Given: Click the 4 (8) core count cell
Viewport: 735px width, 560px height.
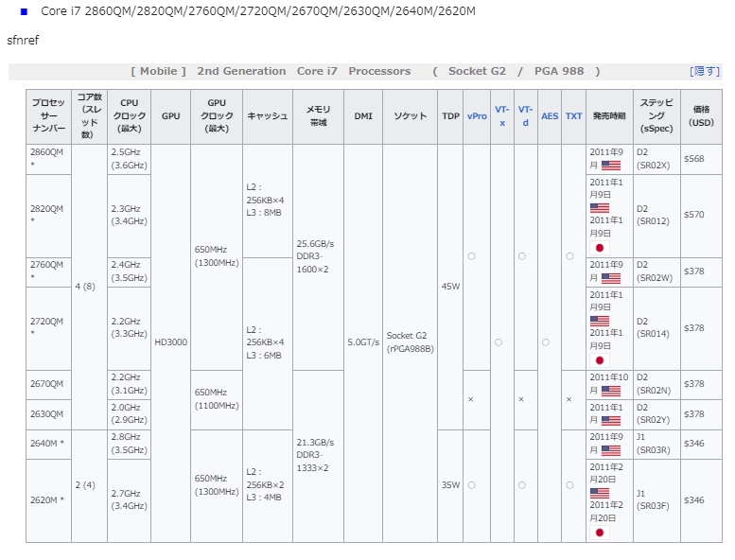Looking at the screenshot, I should [89, 287].
